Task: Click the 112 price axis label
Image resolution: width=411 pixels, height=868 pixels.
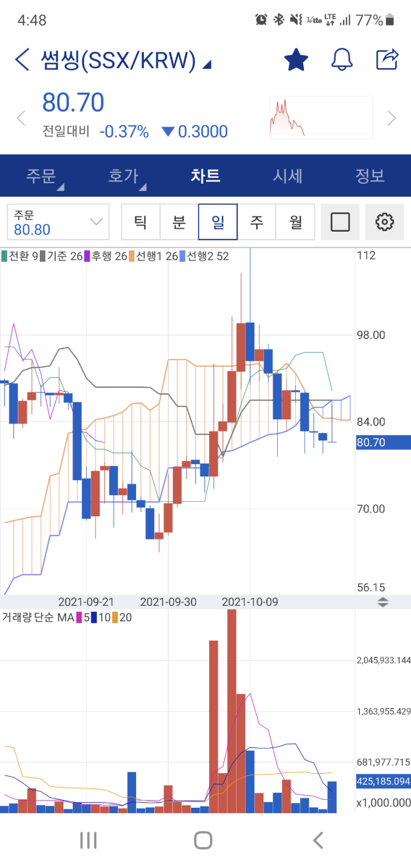Action: click(366, 255)
